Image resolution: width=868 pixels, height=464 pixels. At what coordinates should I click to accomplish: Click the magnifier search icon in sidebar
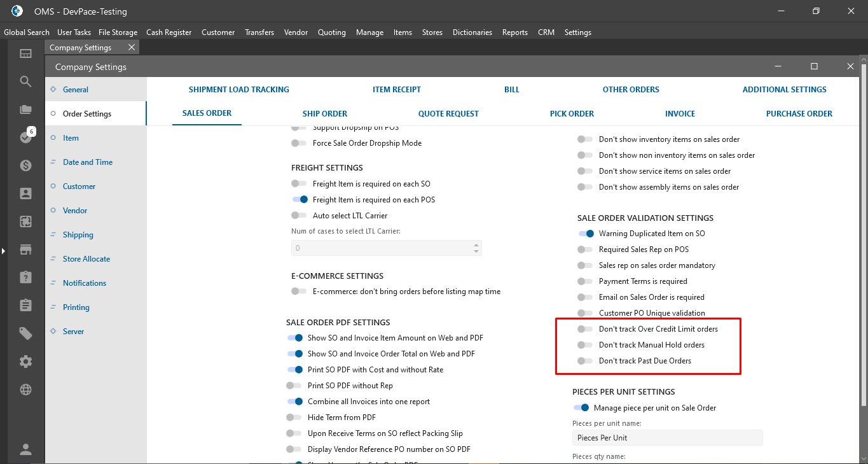click(x=25, y=81)
